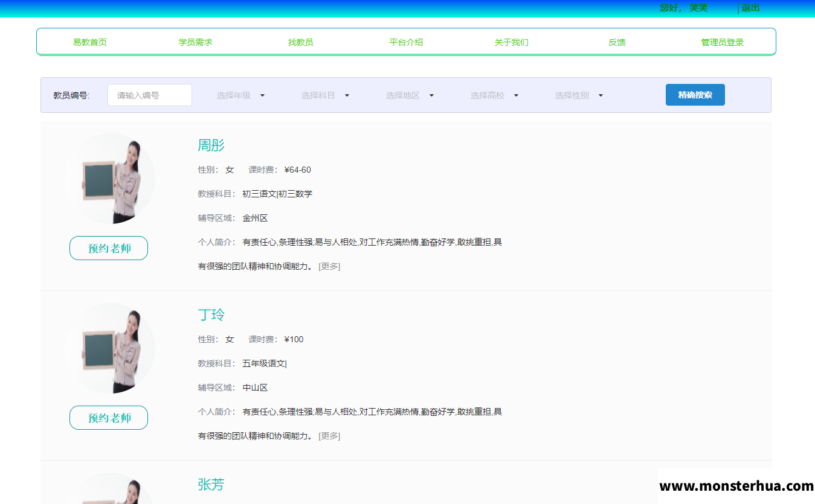Show [更多] for 丁玲's introduction

329,436
